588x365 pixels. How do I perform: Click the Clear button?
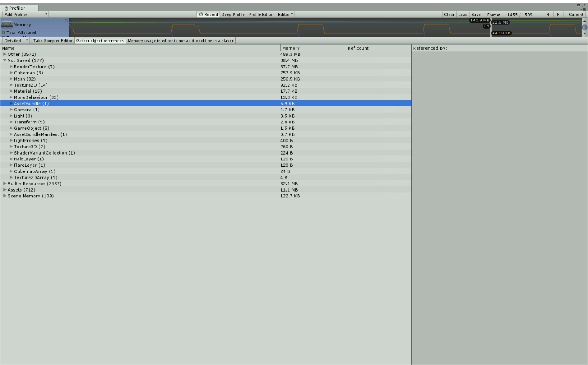449,14
